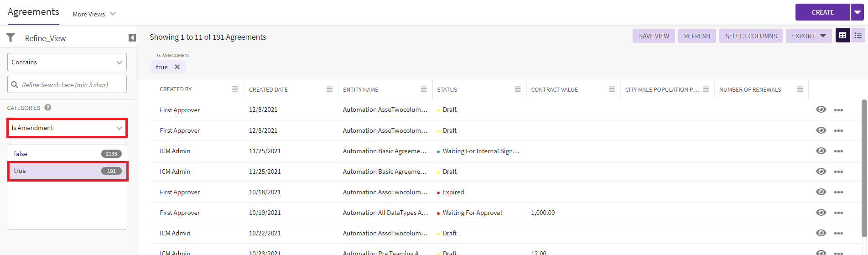Click the Save View button
Image resolution: width=868 pixels, height=255 pixels.
(654, 36)
